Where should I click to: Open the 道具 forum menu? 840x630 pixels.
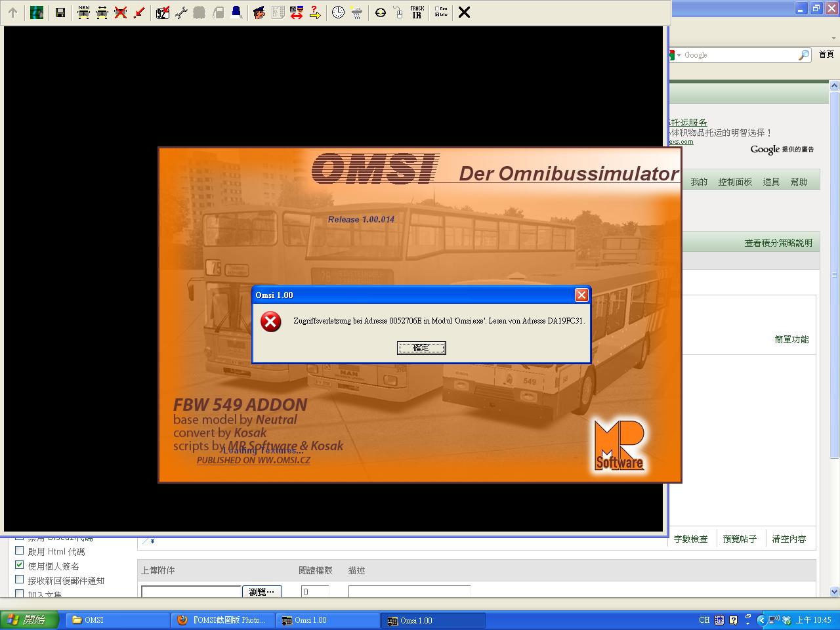[771, 182]
